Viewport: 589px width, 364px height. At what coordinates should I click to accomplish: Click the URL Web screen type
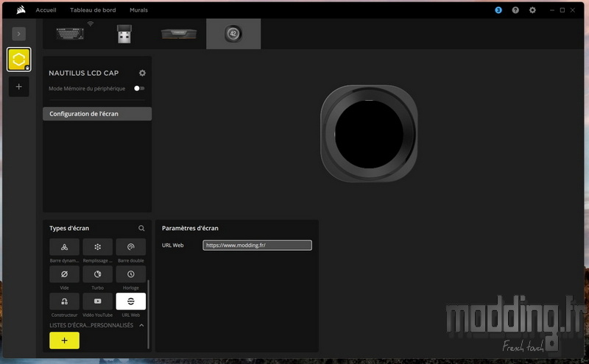click(x=130, y=301)
